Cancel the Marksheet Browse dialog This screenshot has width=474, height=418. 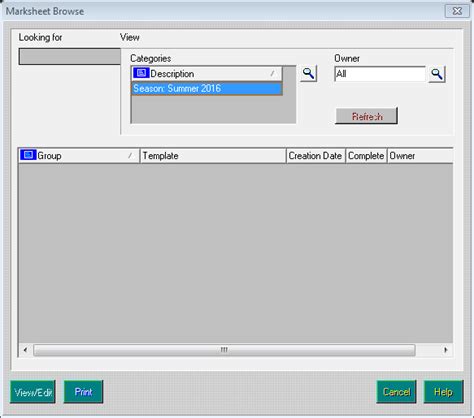[396, 392]
